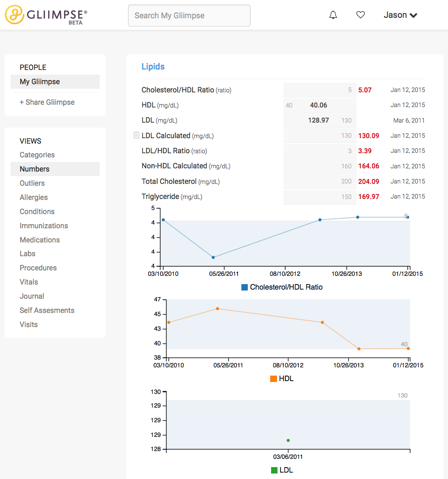This screenshot has width=448, height=479.
Task: Click the 3.39 LDL/HDL value
Action: pos(365,151)
